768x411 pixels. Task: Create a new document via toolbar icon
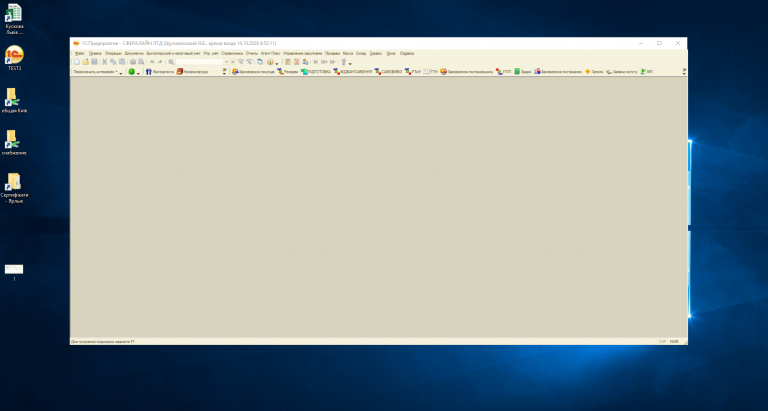coord(77,62)
